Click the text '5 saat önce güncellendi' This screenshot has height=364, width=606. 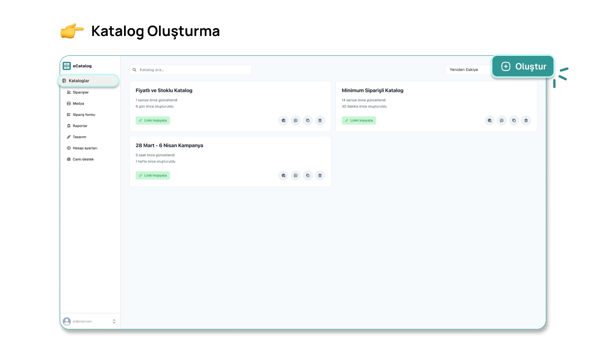(x=155, y=155)
